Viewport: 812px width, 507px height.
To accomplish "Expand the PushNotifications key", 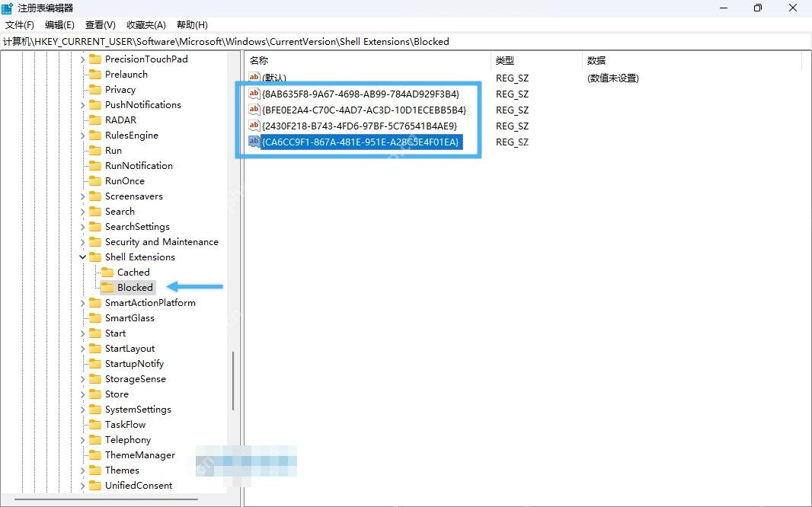I will coord(82,105).
